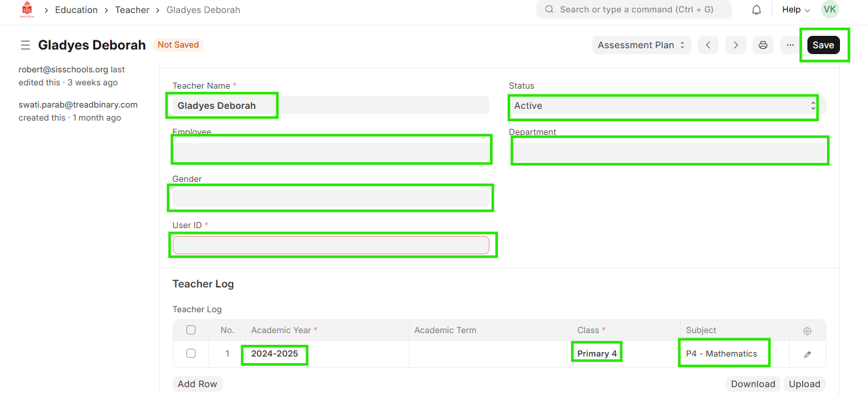Click the print icon
This screenshot has width=868, height=395.
(763, 45)
